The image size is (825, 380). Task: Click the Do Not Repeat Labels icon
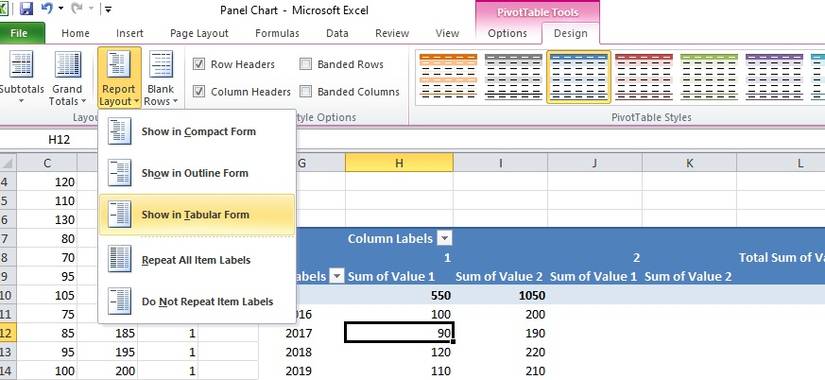coord(119,302)
